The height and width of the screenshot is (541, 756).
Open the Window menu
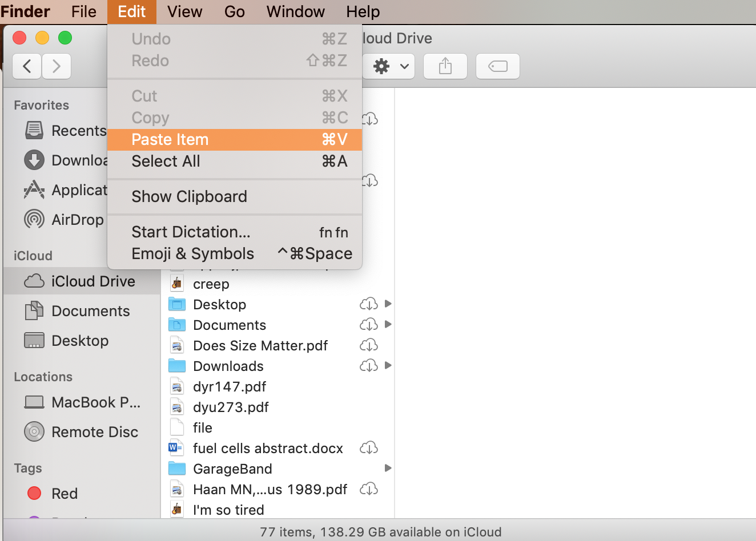(296, 11)
